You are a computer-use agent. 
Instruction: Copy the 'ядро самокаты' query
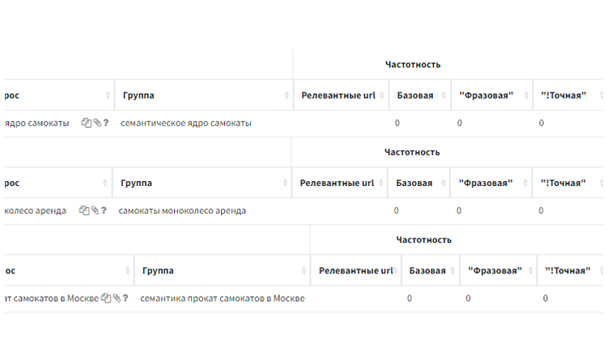[x=86, y=123]
